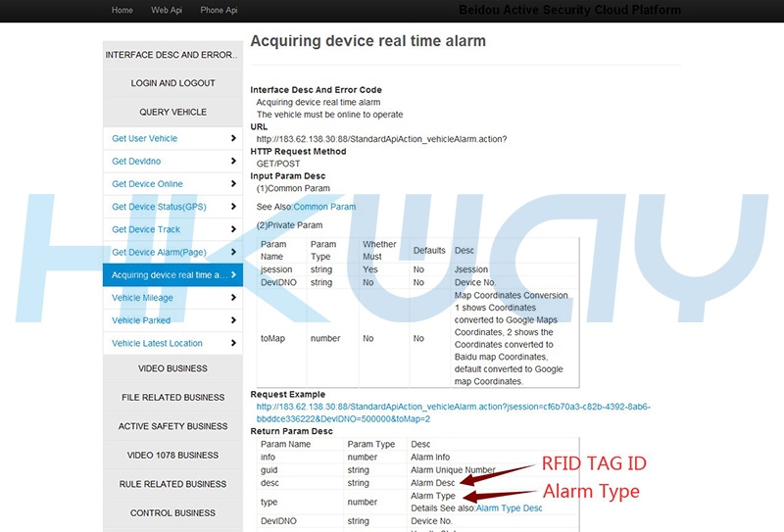Click the GET/POST method text

tap(278, 164)
